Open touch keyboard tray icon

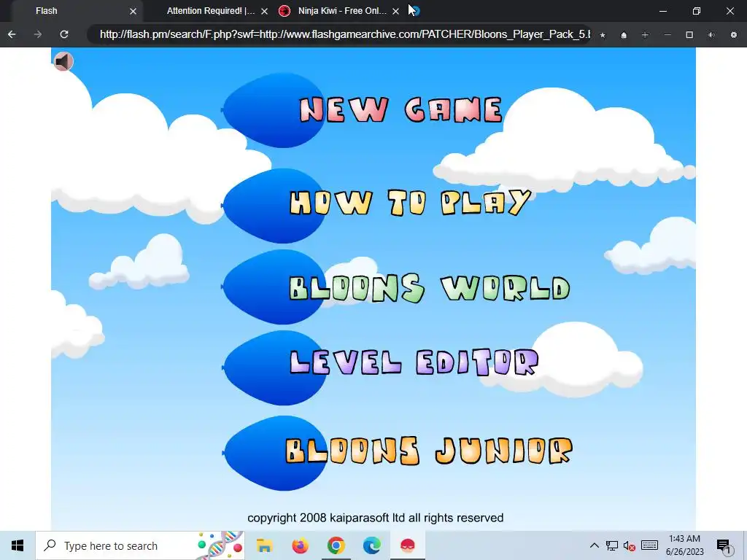650,545
